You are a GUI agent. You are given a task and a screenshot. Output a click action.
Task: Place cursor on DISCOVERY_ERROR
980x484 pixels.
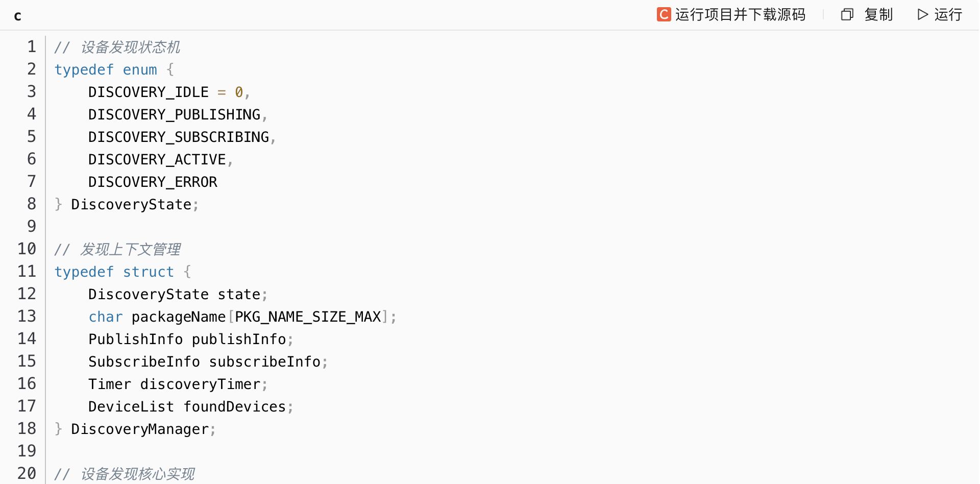tap(153, 182)
